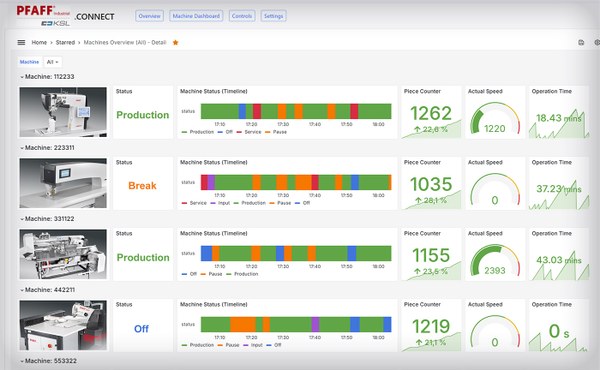
Task: Toggle Pause legend in machine 112233 timeline
Action: click(276, 132)
